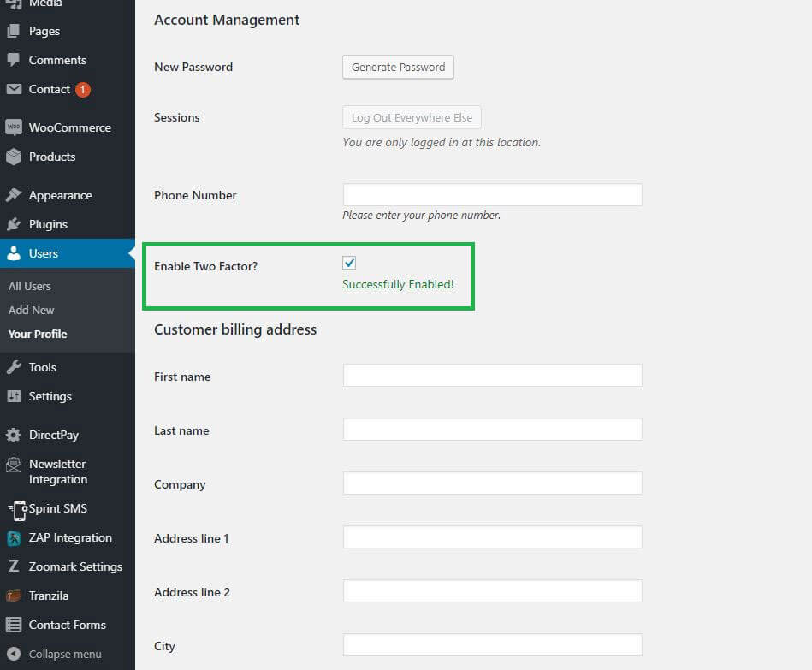Focus the Company input field

493,483
